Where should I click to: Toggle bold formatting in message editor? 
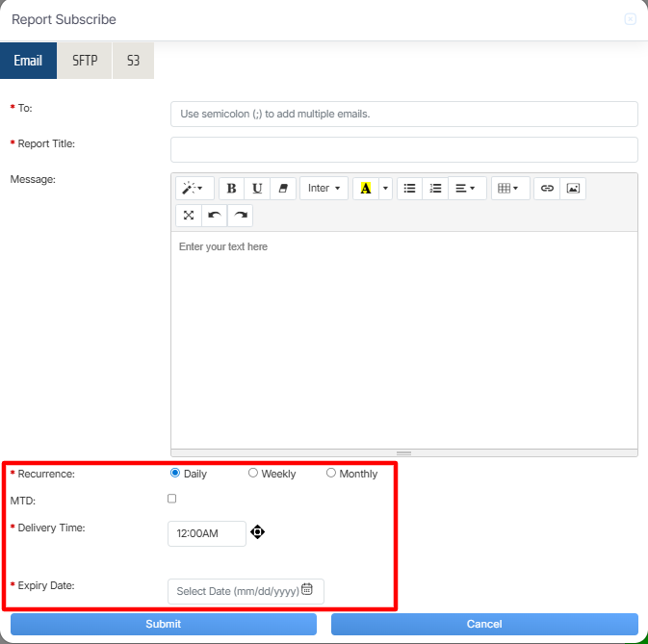click(231, 189)
